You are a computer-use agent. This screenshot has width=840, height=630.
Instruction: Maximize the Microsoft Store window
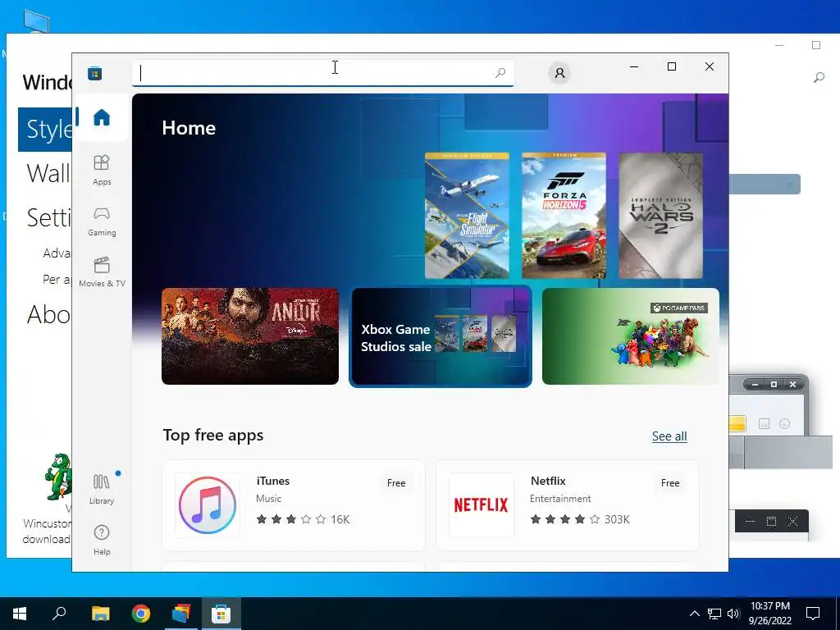[671, 66]
